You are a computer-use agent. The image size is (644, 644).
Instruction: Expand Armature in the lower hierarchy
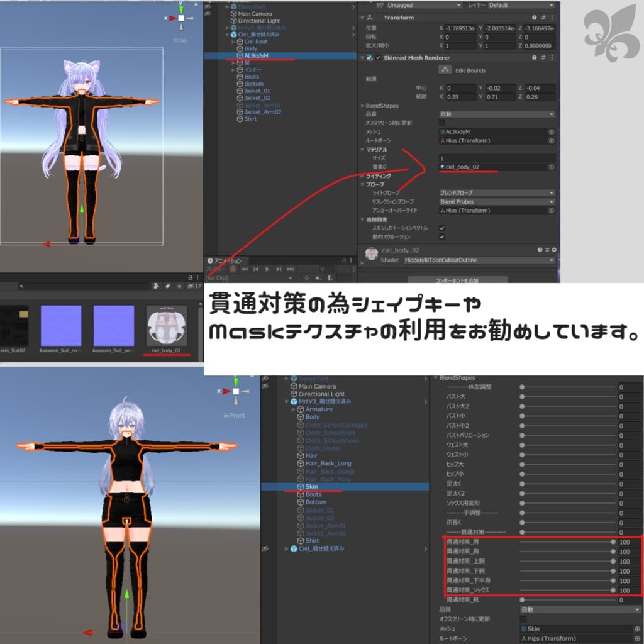pyautogui.click(x=293, y=409)
